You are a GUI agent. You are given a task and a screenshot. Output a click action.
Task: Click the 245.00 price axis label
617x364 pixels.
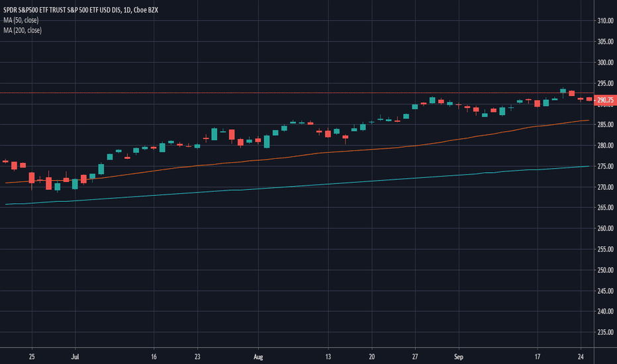click(605, 291)
